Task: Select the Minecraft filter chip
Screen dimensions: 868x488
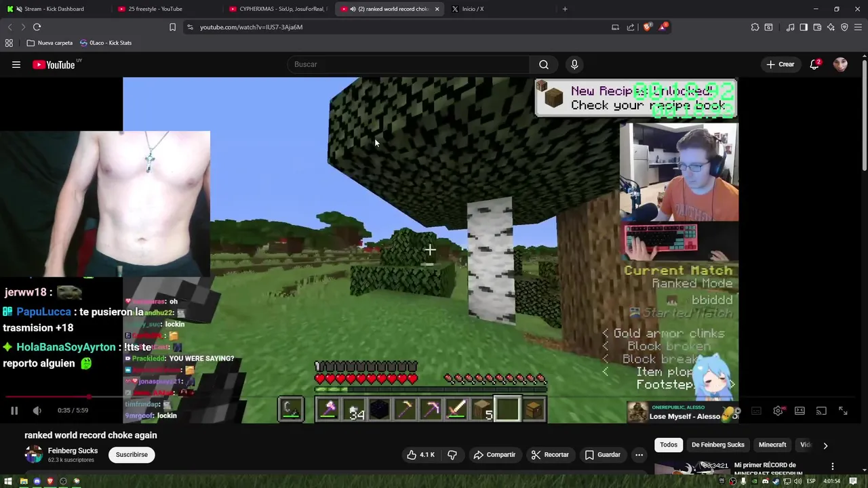Action: coord(772,445)
